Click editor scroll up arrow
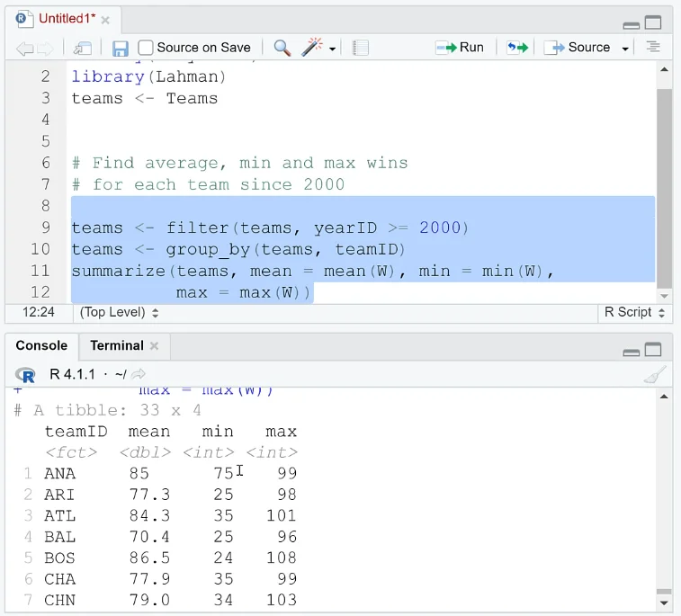This screenshot has width=681, height=616. (x=664, y=69)
